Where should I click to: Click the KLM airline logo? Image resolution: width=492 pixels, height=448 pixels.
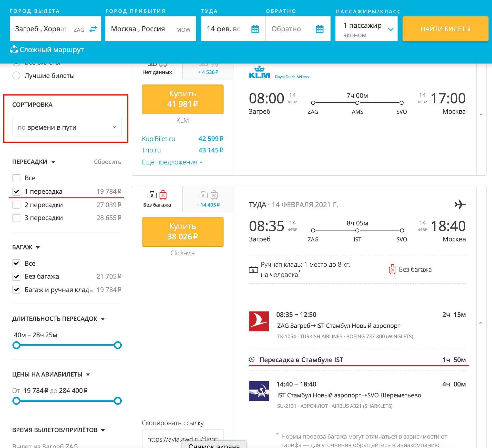click(259, 72)
